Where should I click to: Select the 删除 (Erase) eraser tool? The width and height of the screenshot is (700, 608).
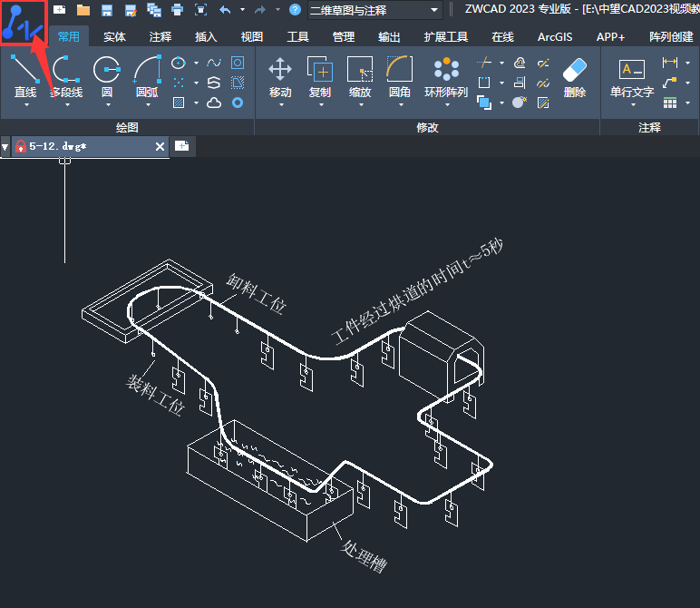click(x=574, y=70)
